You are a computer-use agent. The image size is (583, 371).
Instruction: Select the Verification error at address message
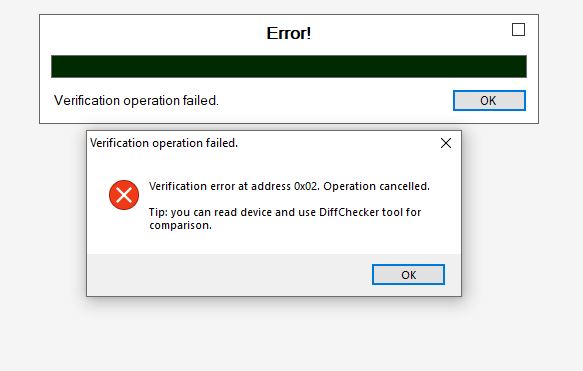point(289,186)
